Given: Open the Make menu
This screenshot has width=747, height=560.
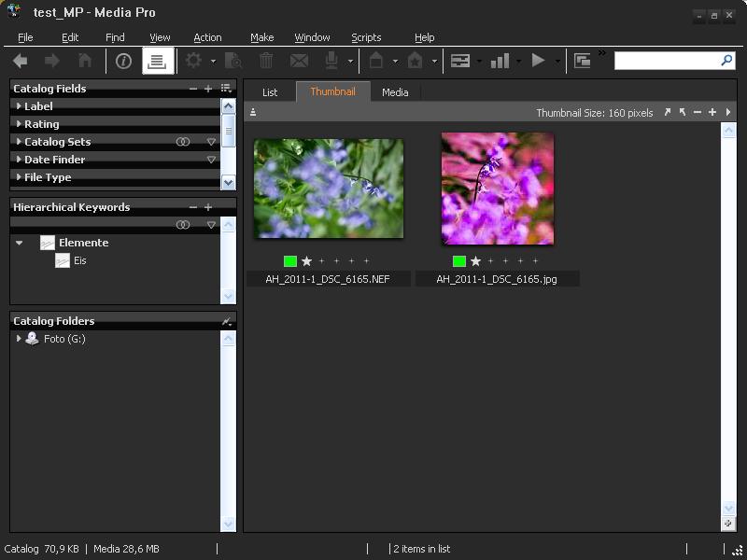Looking at the screenshot, I should (x=262, y=37).
